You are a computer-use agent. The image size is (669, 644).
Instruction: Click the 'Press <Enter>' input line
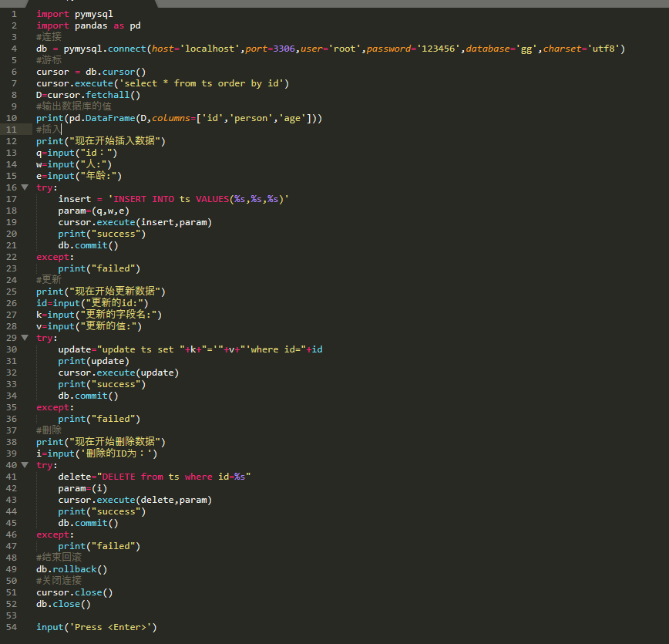[96, 627]
